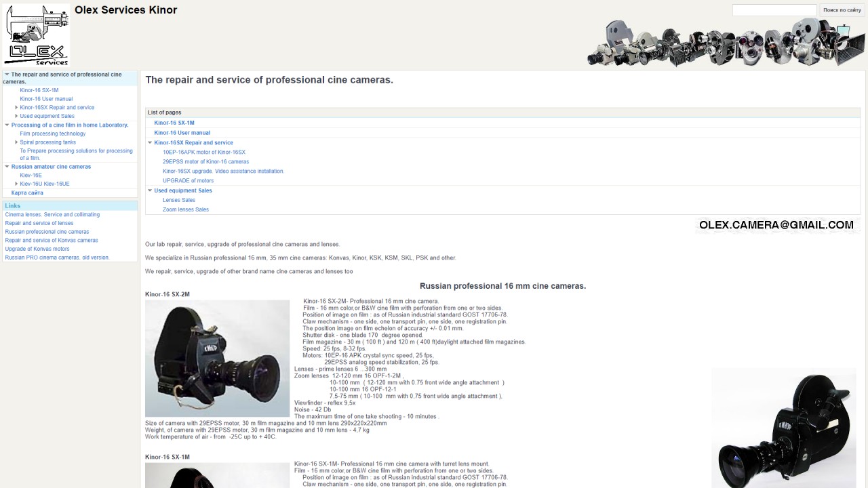Viewport: 868px width, 488px height.
Task: Open 'Repair and service of Konvas cameras' link
Action: coord(52,241)
